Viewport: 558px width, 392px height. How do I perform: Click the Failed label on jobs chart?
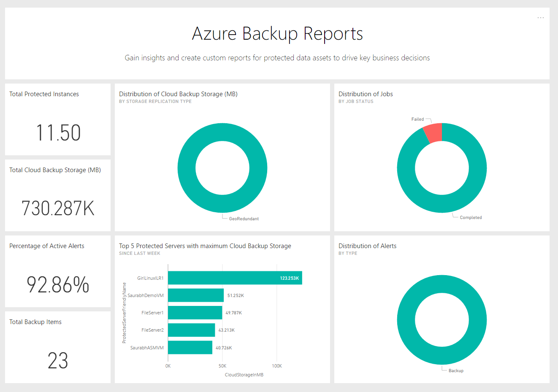pos(417,119)
